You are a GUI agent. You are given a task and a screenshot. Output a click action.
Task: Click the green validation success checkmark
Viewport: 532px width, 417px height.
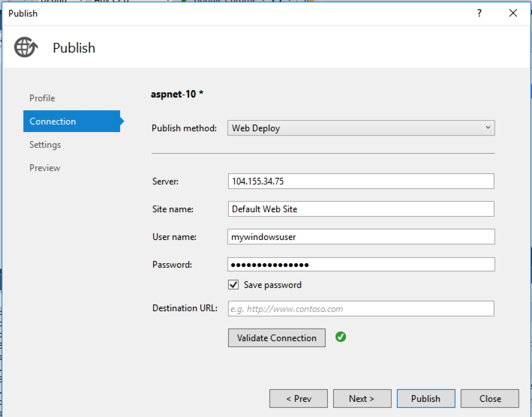coord(341,337)
